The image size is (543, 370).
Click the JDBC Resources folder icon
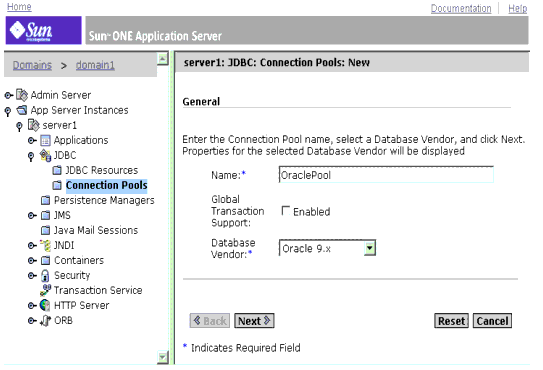click(57, 170)
